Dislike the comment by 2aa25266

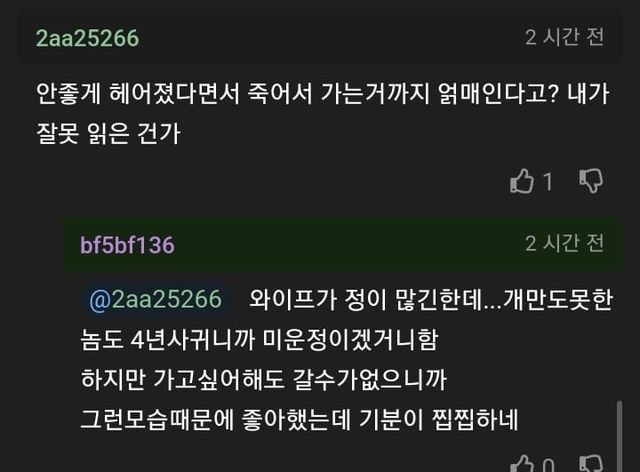[592, 181]
